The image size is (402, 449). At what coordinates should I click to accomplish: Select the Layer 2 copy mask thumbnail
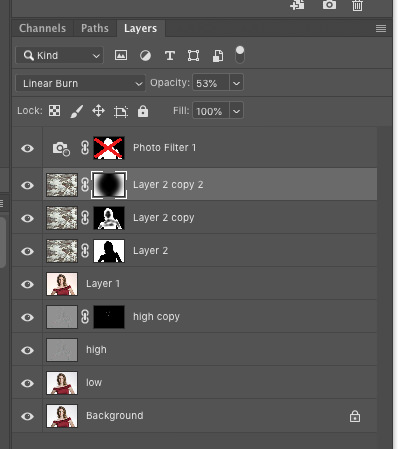[x=109, y=218]
